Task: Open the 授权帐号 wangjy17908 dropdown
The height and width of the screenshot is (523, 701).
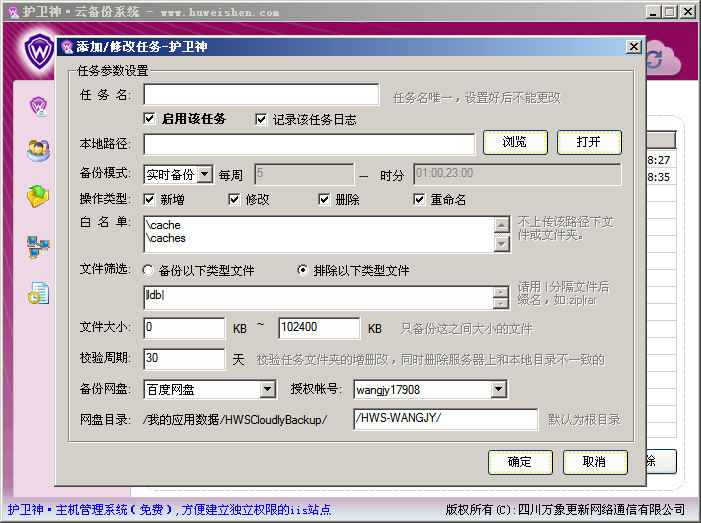Action: tap(498, 389)
